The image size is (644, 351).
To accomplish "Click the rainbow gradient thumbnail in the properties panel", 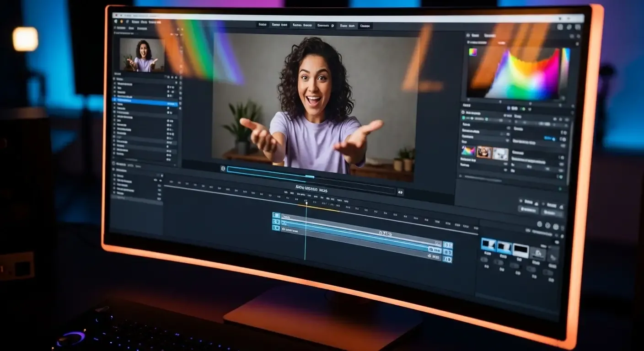I will (468, 151).
